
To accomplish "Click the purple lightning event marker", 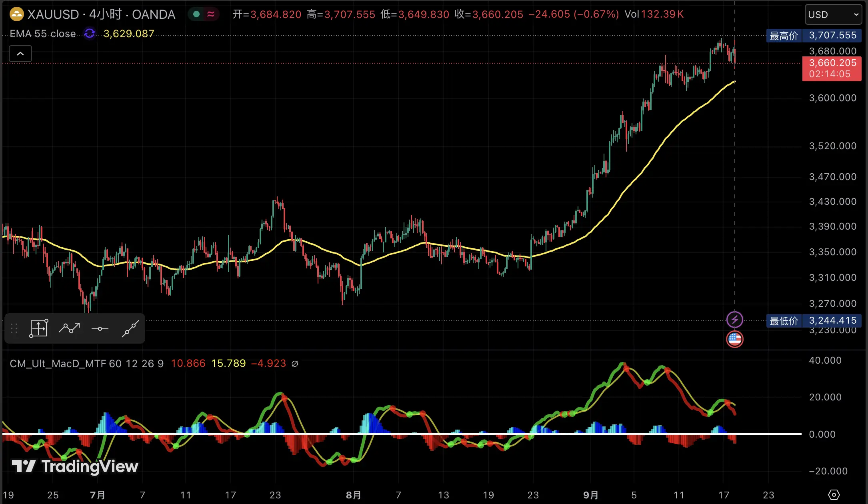I will pyautogui.click(x=734, y=320).
